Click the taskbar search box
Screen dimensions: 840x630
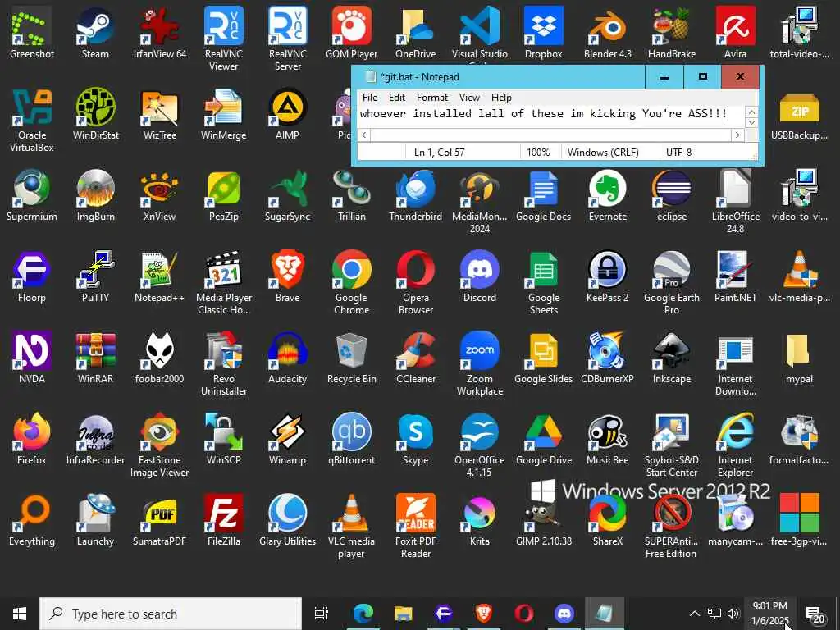click(x=171, y=614)
